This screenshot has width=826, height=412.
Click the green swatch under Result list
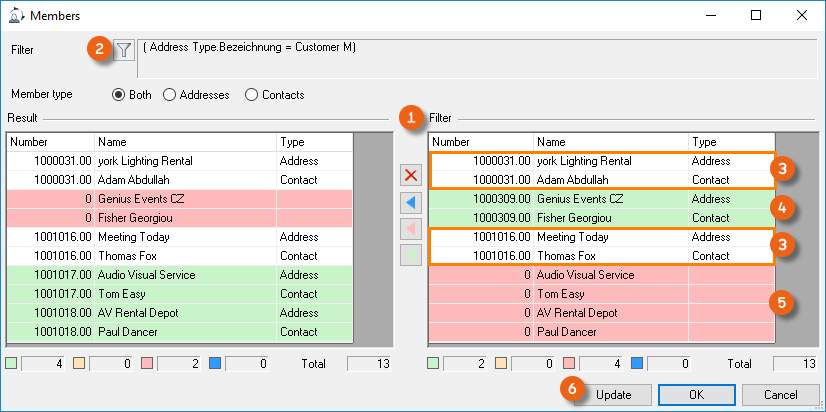pyautogui.click(x=11, y=364)
